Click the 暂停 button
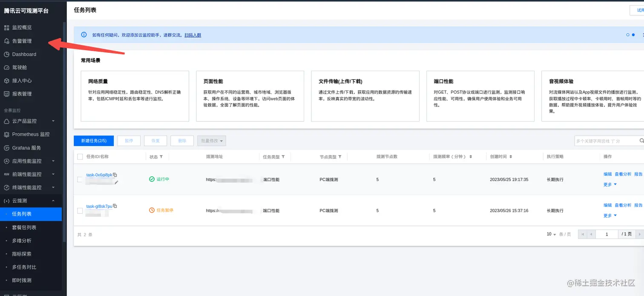Image resolution: width=644 pixels, height=296 pixels. click(129, 141)
